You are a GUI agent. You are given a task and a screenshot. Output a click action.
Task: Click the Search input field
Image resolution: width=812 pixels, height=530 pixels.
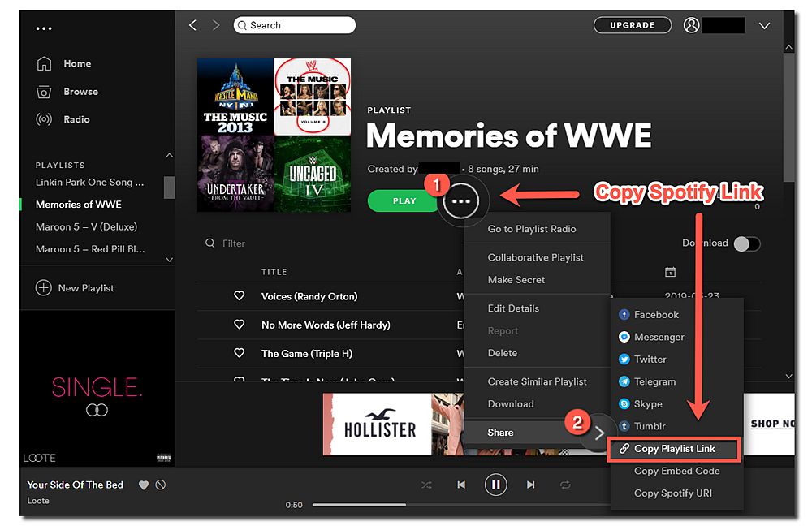[x=296, y=25]
